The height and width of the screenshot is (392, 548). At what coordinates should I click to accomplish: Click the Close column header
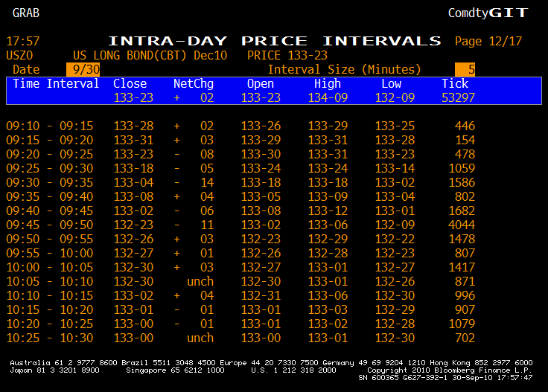(x=130, y=83)
